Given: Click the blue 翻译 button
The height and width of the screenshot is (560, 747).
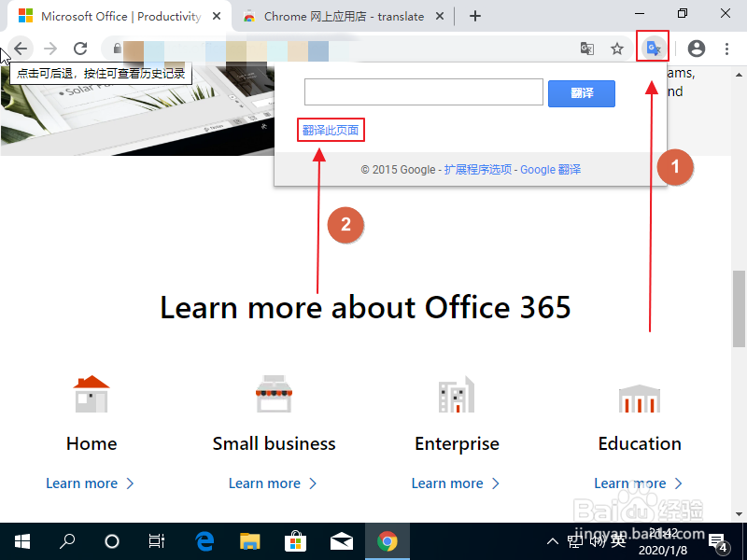Looking at the screenshot, I should click(x=581, y=93).
